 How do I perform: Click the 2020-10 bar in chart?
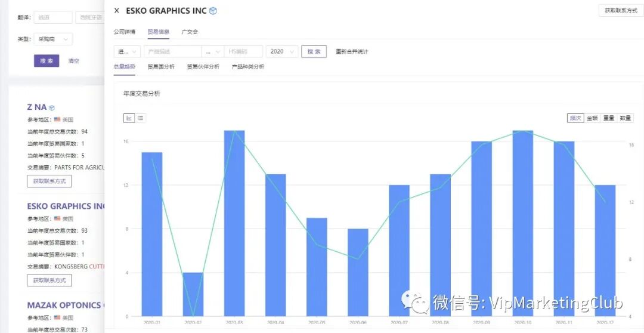(x=523, y=223)
